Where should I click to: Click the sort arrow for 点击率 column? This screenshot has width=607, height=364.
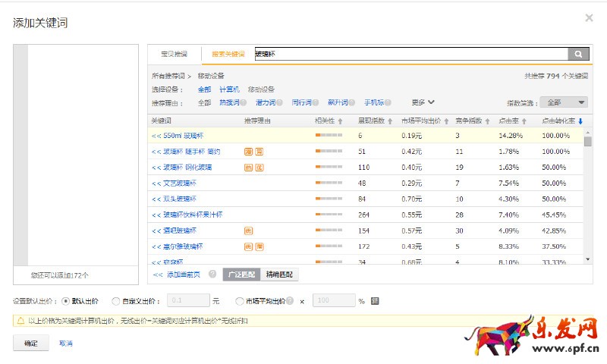(524, 121)
